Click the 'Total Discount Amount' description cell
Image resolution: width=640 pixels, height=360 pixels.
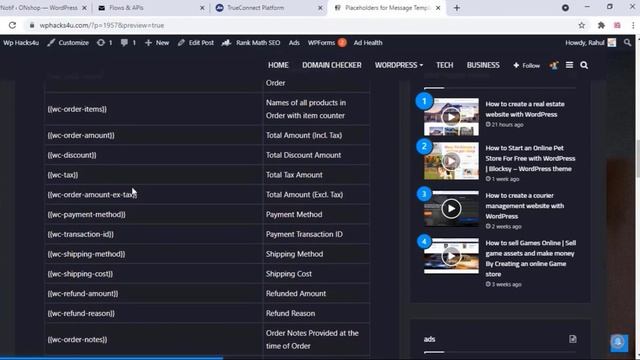(x=317, y=155)
